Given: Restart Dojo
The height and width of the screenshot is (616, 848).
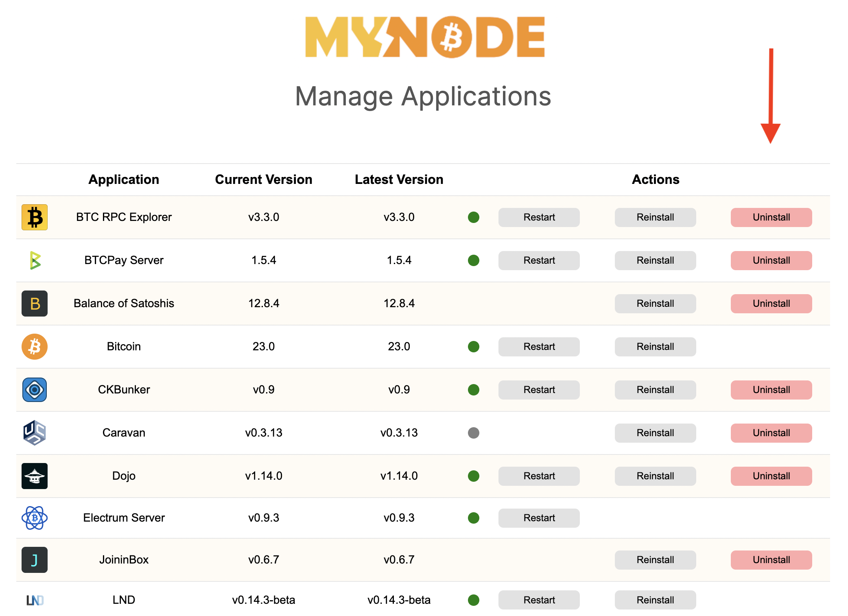Looking at the screenshot, I should point(539,476).
